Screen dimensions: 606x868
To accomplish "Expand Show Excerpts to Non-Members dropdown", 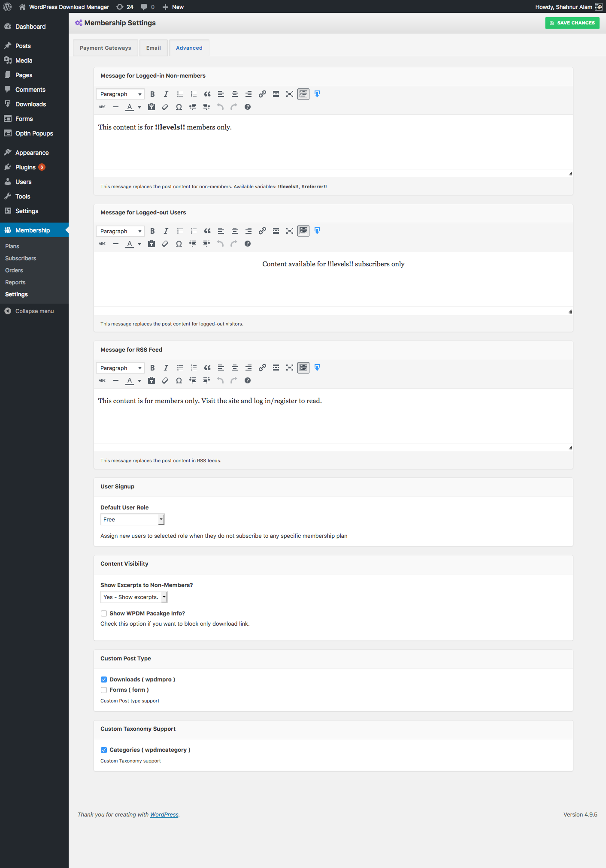I will [x=134, y=597].
